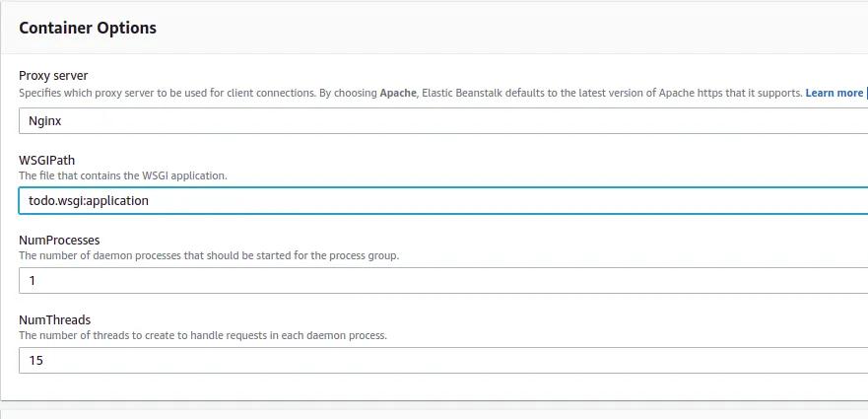
Task: Click the WSGI application file description text
Action: point(123,175)
